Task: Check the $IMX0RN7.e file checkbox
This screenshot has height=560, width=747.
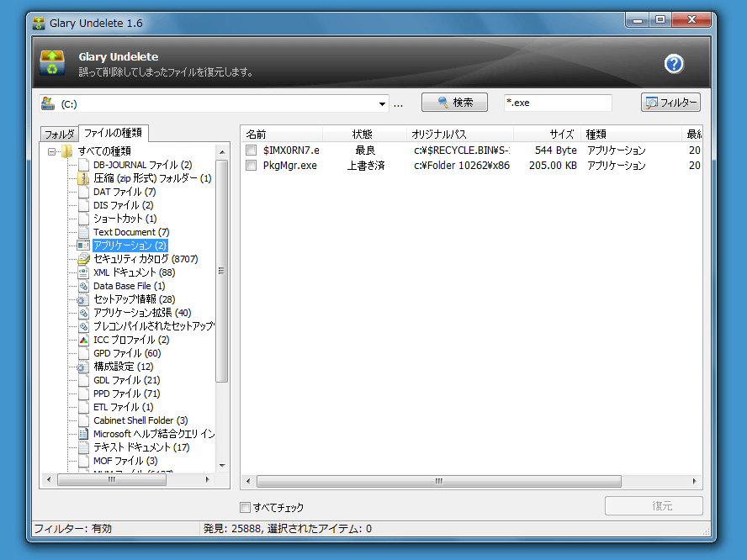Action: click(x=251, y=151)
